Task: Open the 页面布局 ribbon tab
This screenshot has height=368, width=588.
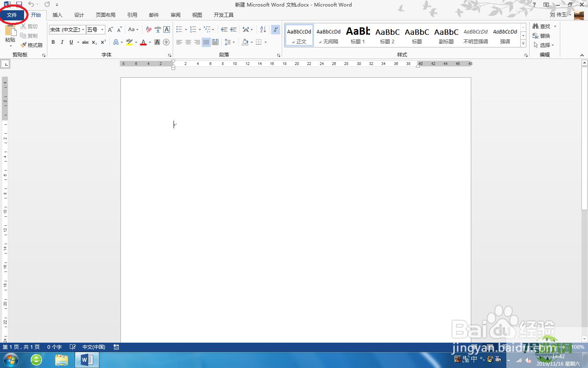Action: coord(106,15)
